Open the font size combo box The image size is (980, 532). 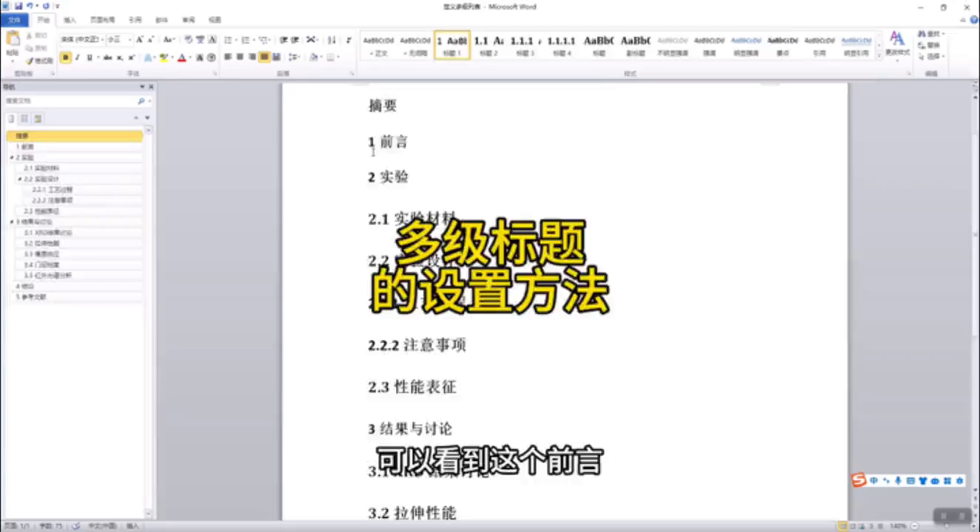[x=120, y=40]
